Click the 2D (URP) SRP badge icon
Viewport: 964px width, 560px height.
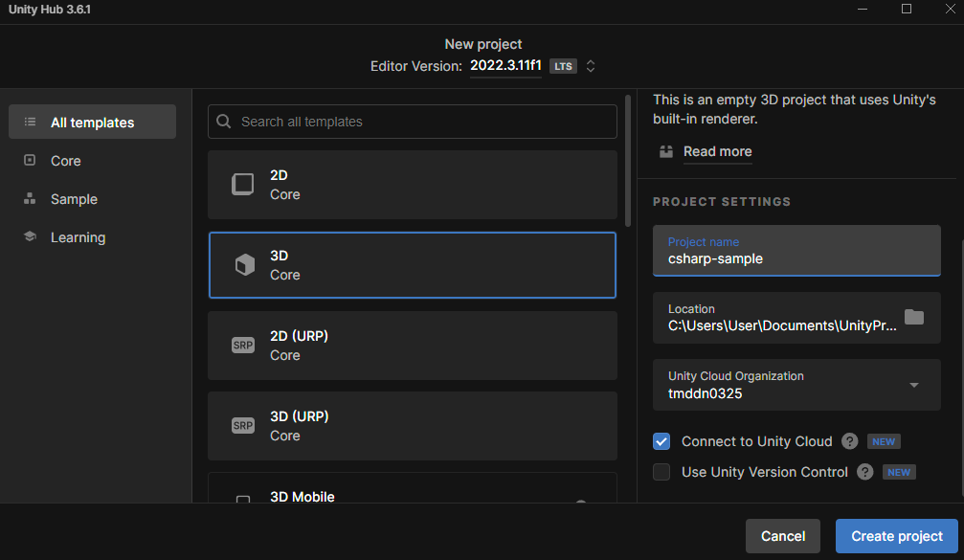pos(243,345)
